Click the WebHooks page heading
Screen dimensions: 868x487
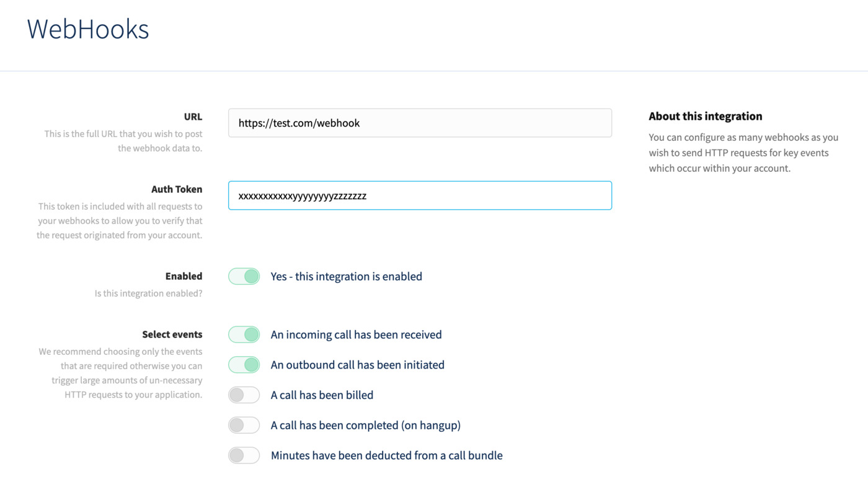[x=88, y=29]
